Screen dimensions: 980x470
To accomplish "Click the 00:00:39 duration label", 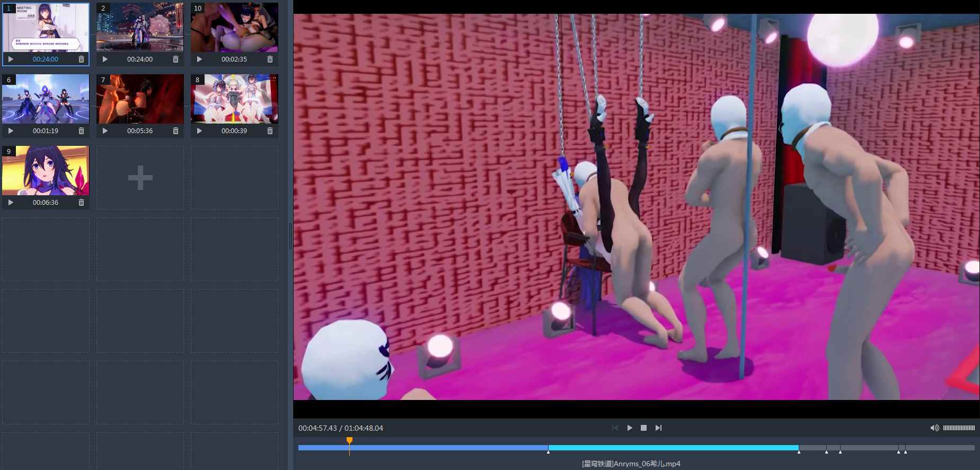I will (234, 131).
